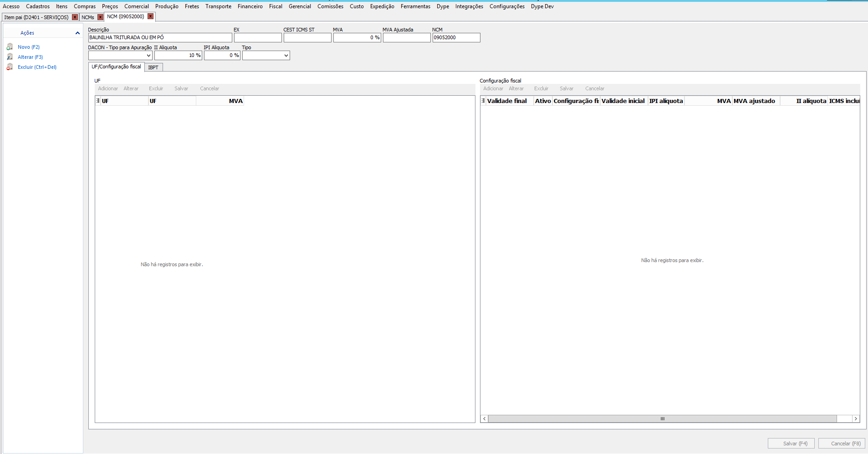
Task: Open the Transporte menu
Action: click(x=218, y=6)
